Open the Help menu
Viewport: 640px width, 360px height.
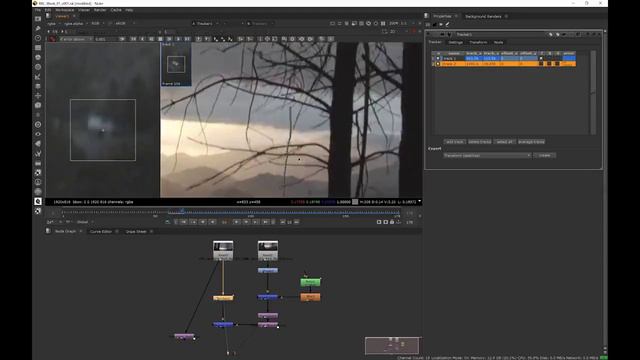click(129, 10)
